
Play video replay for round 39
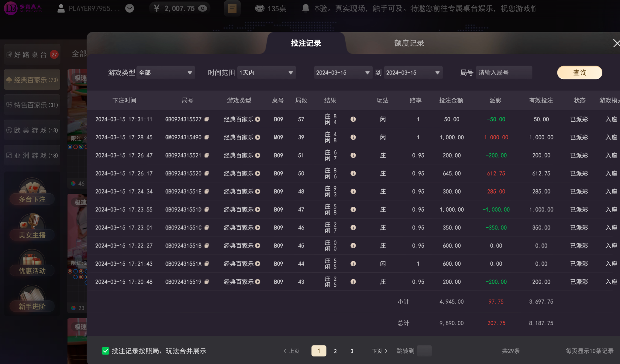coord(258,137)
